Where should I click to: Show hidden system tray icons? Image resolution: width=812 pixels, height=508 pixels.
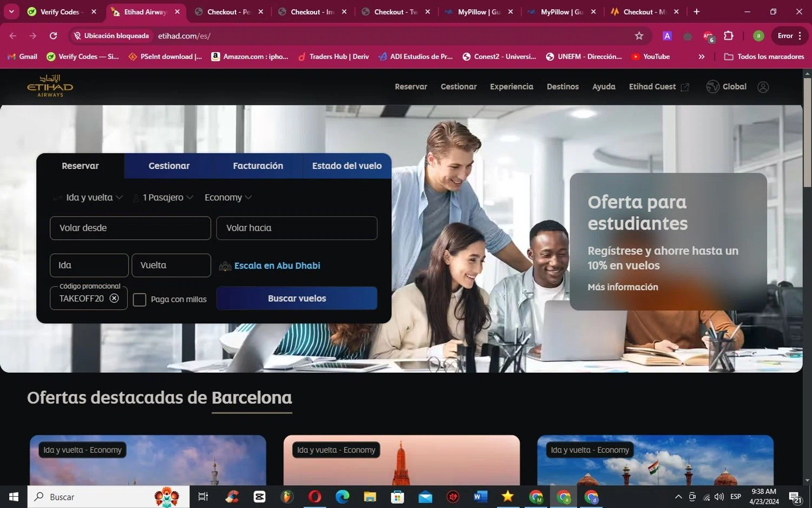678,497
